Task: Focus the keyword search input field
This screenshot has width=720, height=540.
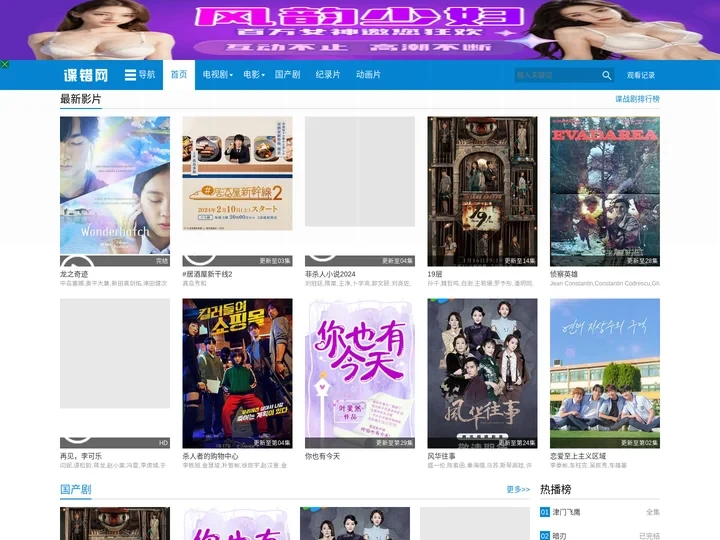Action: pos(557,75)
